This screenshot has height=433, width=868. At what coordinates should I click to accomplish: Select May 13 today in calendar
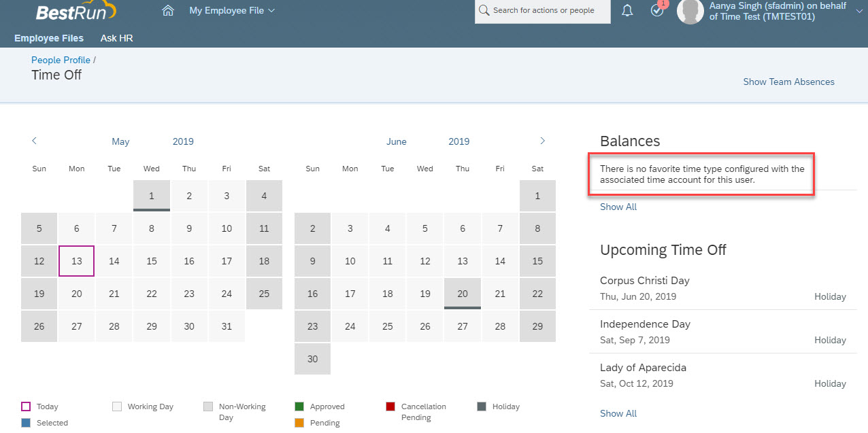tap(77, 261)
